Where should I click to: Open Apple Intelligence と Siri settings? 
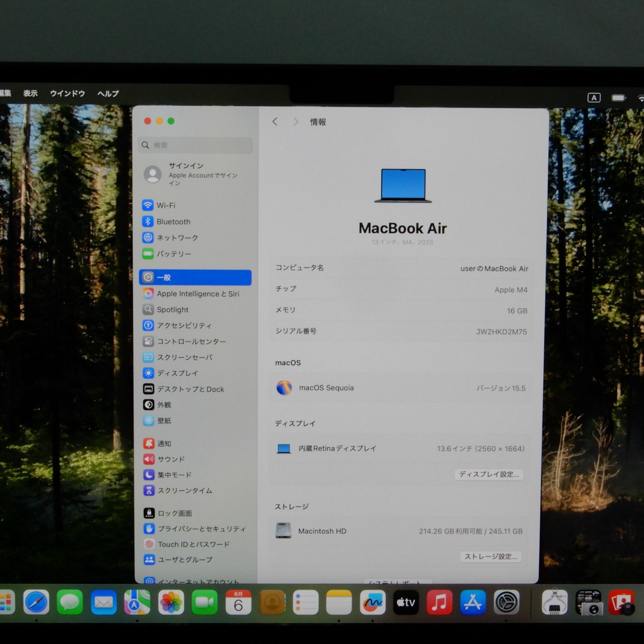(x=195, y=293)
